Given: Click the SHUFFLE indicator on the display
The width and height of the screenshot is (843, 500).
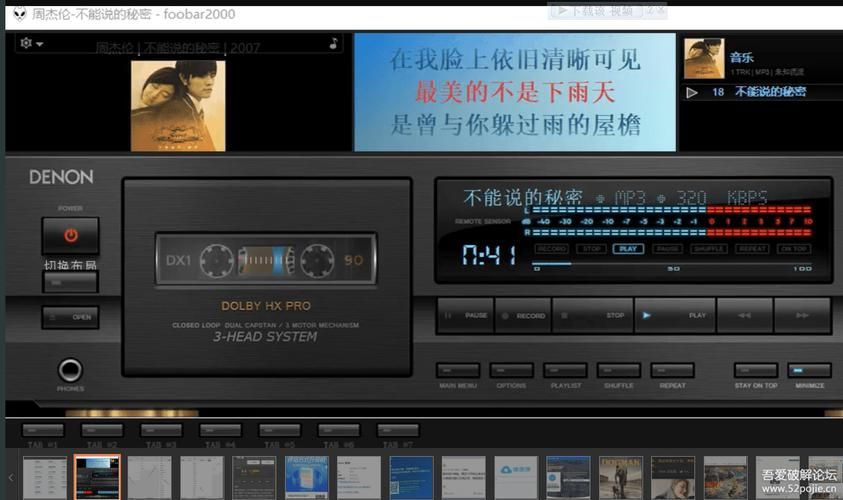Looking at the screenshot, I should click(x=709, y=249).
